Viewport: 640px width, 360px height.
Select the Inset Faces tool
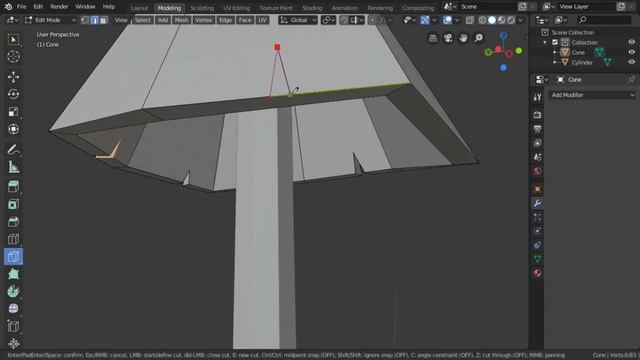pos(13,204)
